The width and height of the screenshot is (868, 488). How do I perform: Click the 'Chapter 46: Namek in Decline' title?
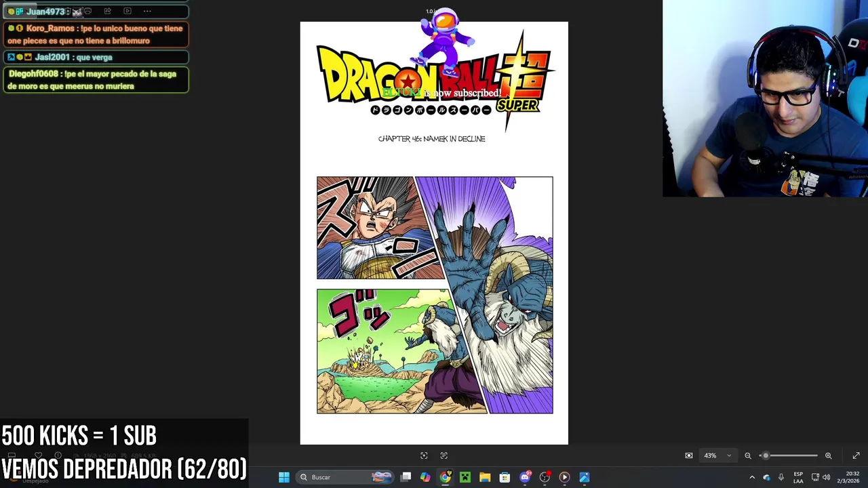pos(431,139)
